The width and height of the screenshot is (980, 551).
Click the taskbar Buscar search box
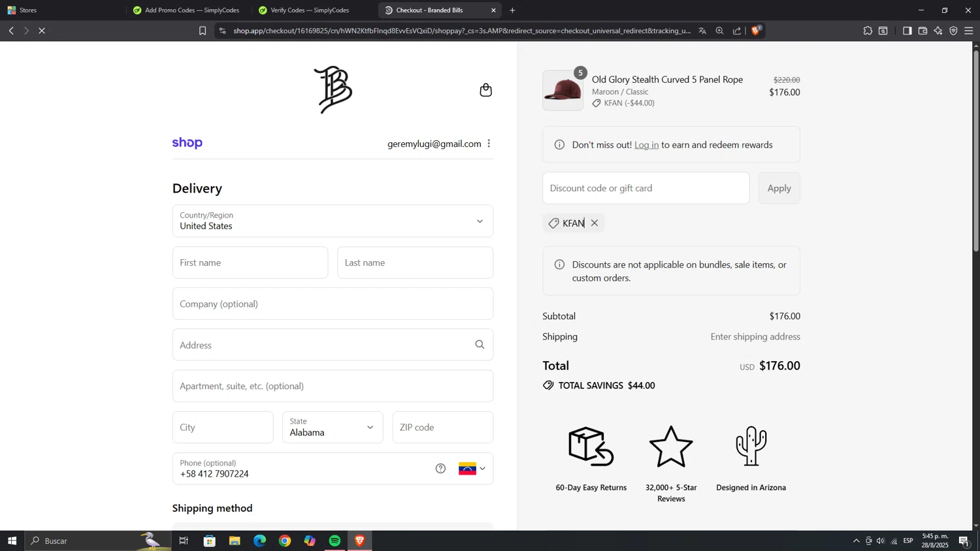tap(98, 541)
